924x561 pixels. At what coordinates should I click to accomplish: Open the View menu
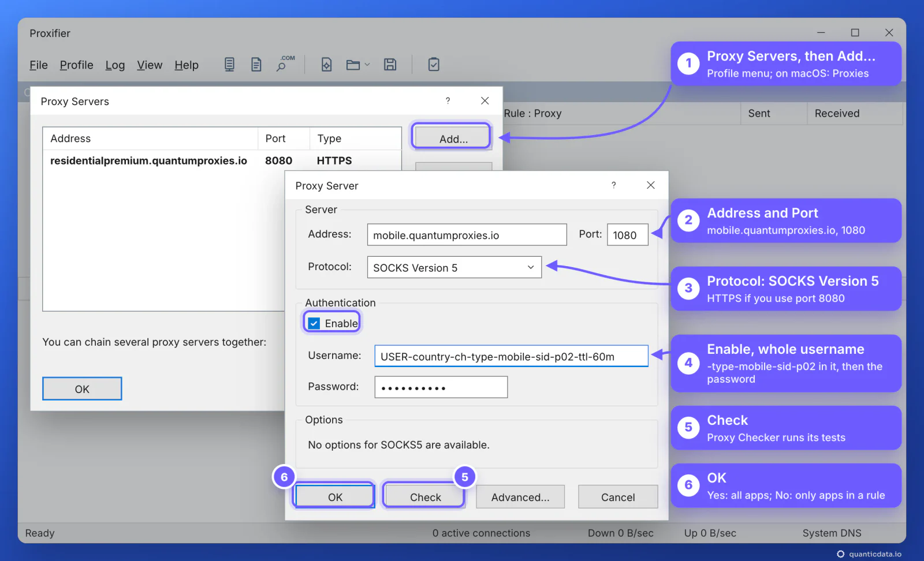150,65
